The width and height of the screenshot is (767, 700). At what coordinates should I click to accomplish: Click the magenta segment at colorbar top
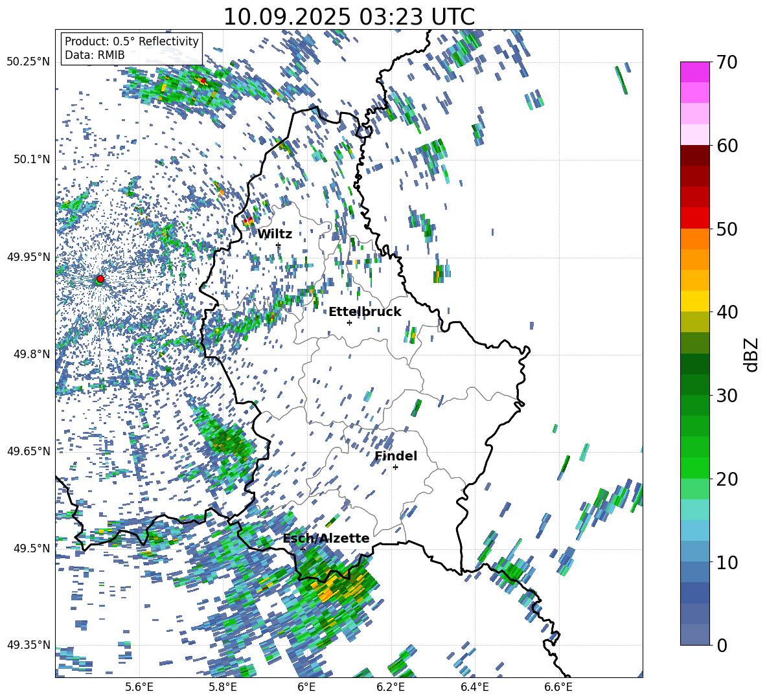tap(695, 72)
